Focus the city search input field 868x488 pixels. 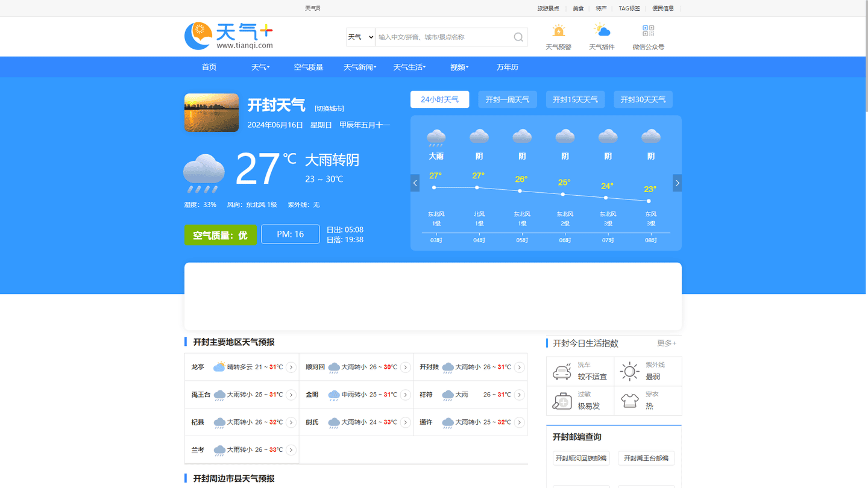[444, 37]
